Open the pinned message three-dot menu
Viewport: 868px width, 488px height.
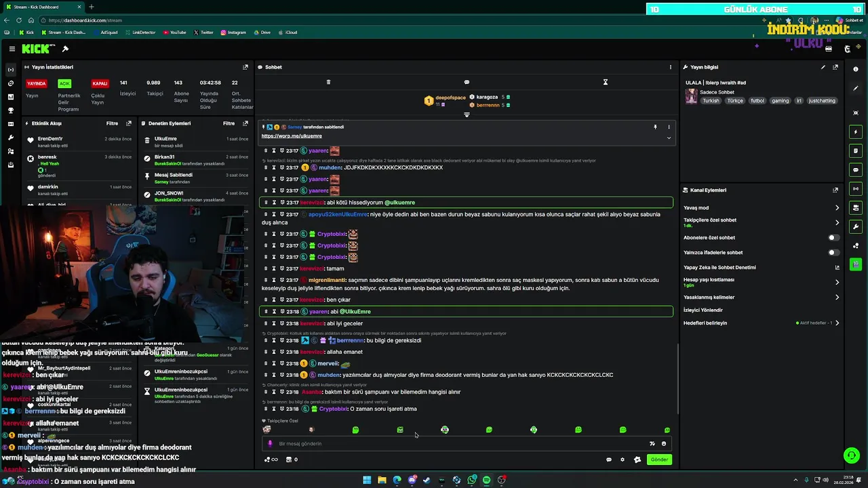click(669, 127)
